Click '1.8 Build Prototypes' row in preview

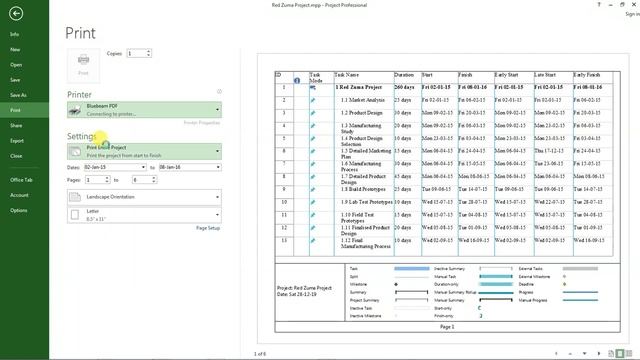pos(444,190)
